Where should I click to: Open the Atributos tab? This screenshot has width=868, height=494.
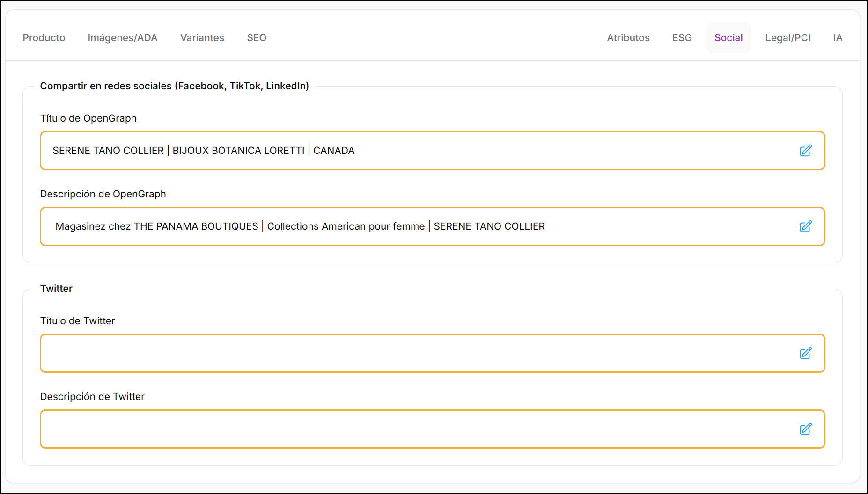[x=628, y=38]
